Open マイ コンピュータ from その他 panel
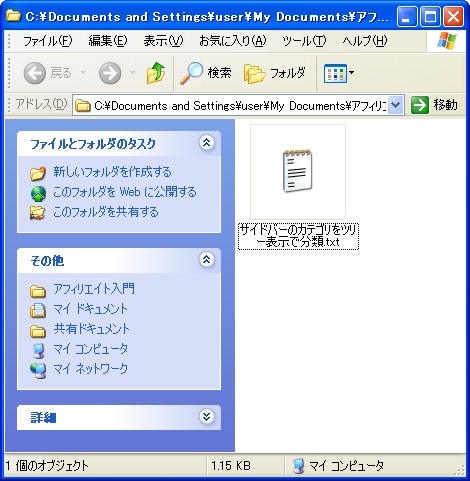 tap(90, 349)
